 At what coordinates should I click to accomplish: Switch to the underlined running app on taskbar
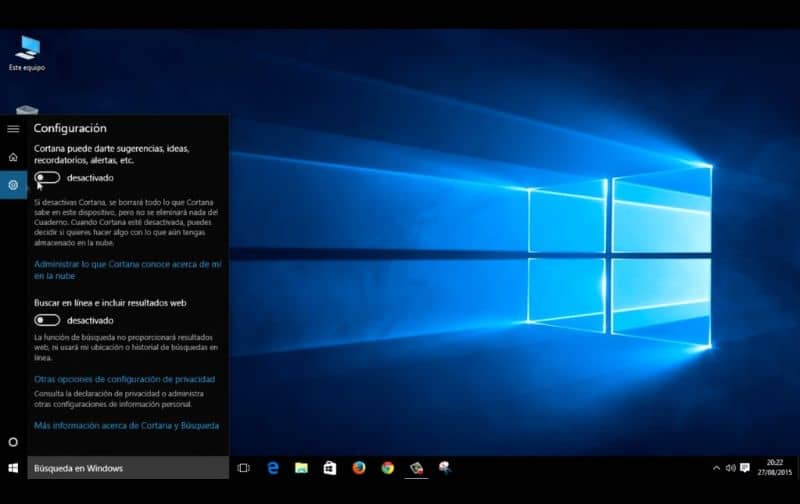[x=416, y=468]
